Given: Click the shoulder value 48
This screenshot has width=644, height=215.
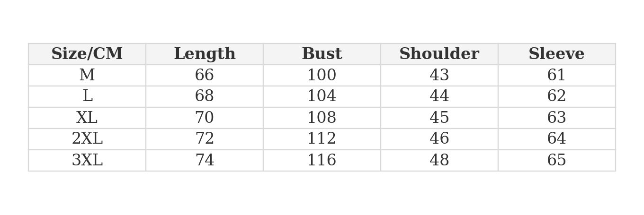Looking at the screenshot, I should coord(439,160).
